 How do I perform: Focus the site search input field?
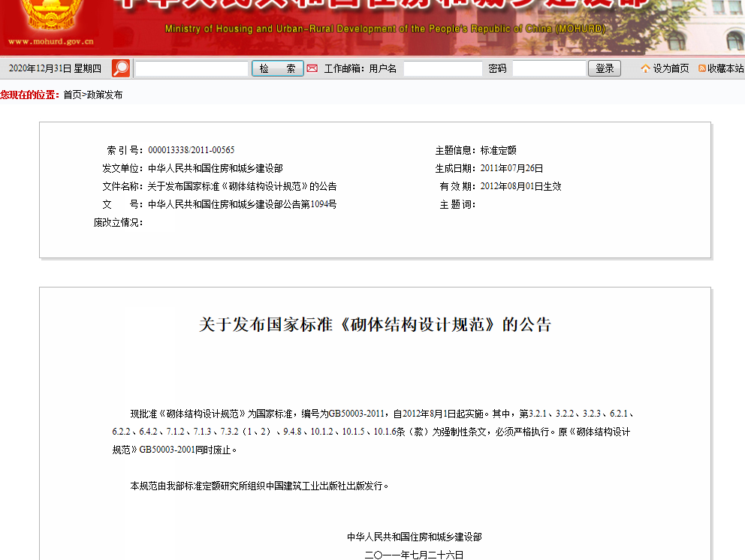tap(192, 68)
